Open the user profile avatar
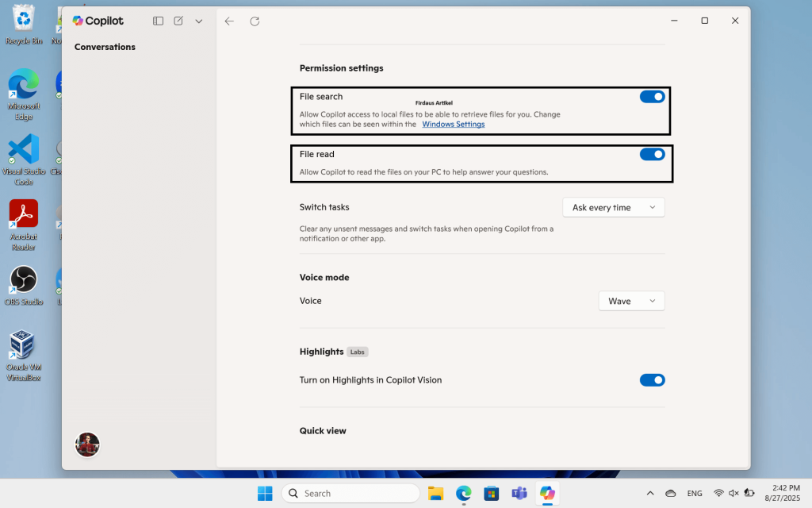The height and width of the screenshot is (508, 812). point(87,444)
